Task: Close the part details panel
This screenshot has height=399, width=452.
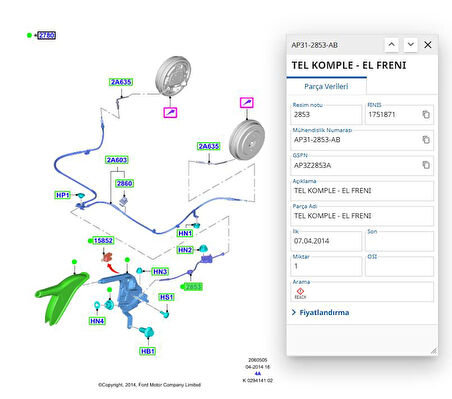Action: point(428,45)
